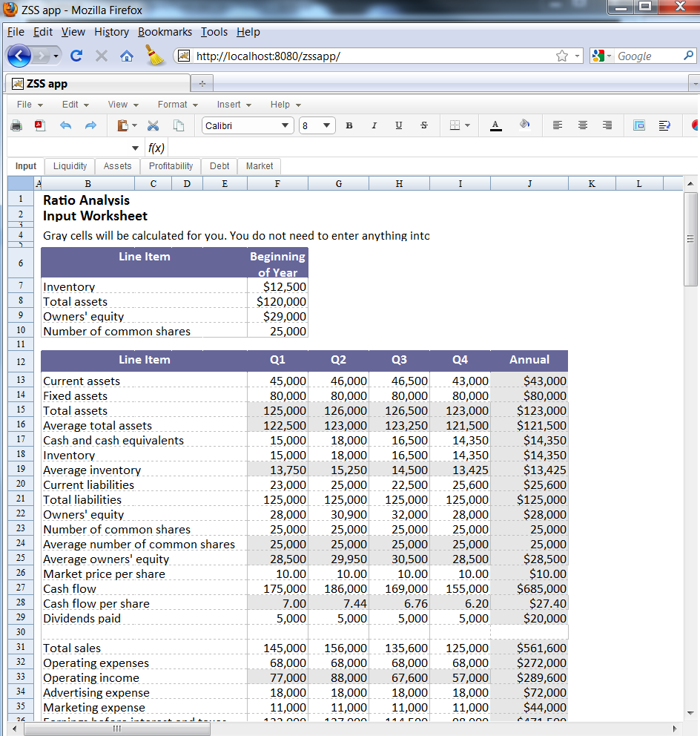Screen dimensions: 700x736
Task: Click the undo arrow in spreadsheet toolbar
Action: (x=66, y=125)
